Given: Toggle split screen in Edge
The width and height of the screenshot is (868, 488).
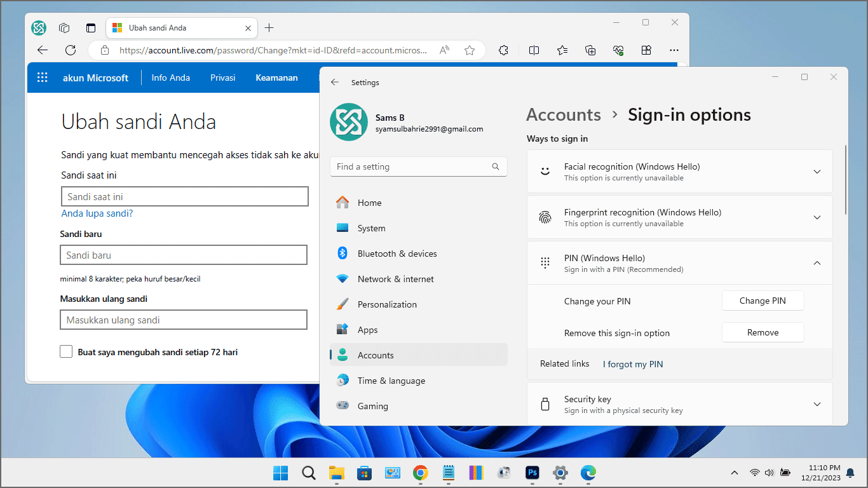Looking at the screenshot, I should point(534,50).
